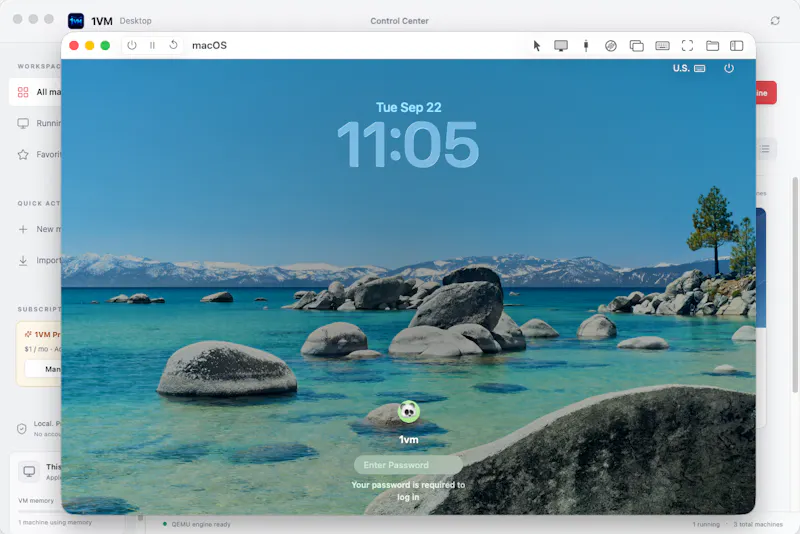Click the USB device connector icon
This screenshot has height=534, width=800.
[x=586, y=46]
